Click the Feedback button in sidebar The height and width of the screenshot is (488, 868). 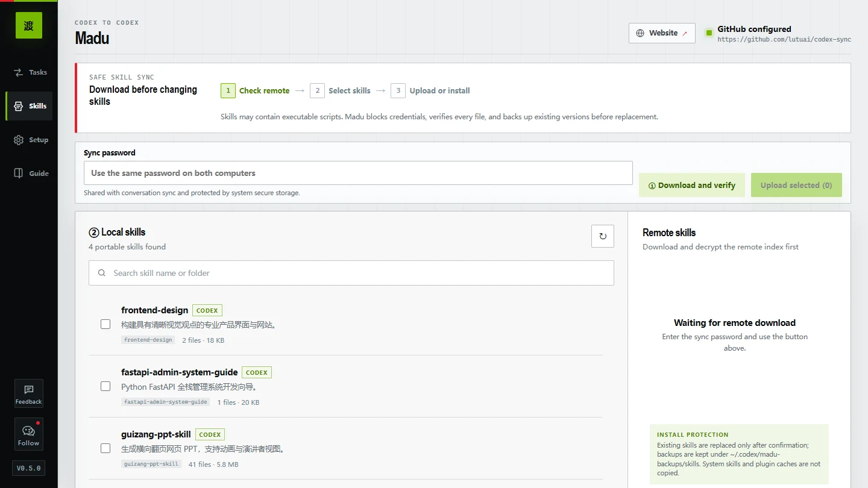pyautogui.click(x=29, y=393)
